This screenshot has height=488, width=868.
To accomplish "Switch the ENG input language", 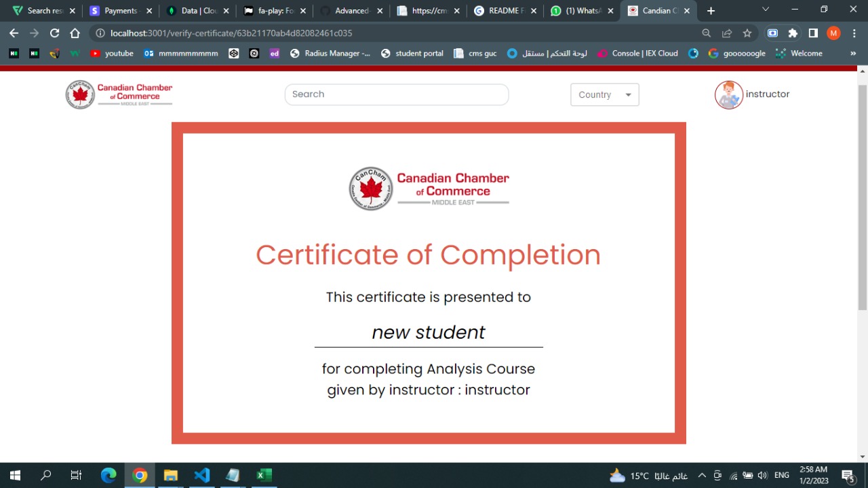I will 782,476.
